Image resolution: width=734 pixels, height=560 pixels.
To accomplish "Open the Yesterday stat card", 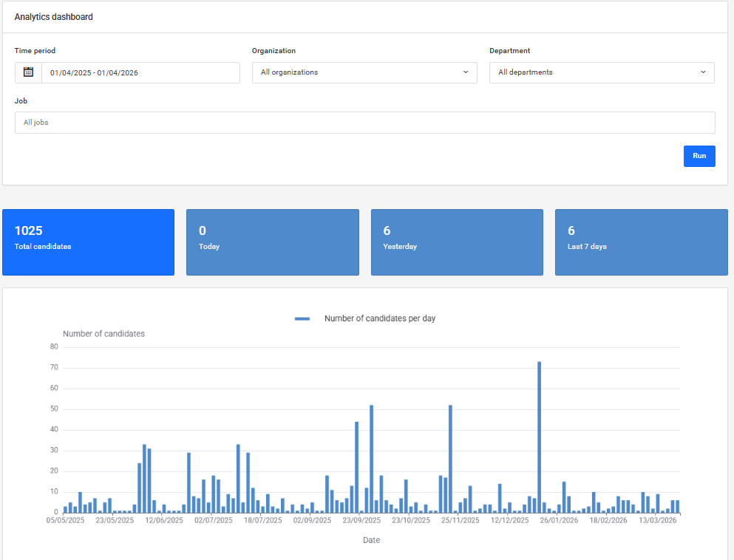I will coord(457,242).
